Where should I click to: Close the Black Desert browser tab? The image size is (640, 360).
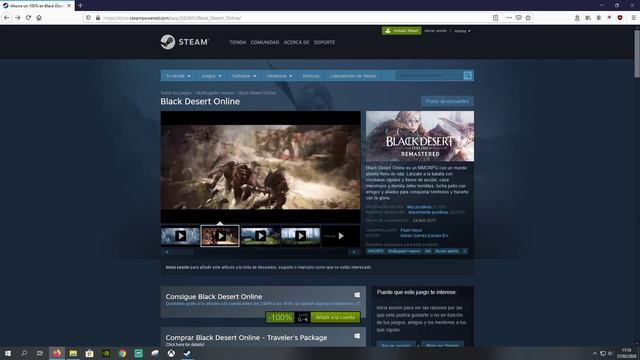point(69,6)
